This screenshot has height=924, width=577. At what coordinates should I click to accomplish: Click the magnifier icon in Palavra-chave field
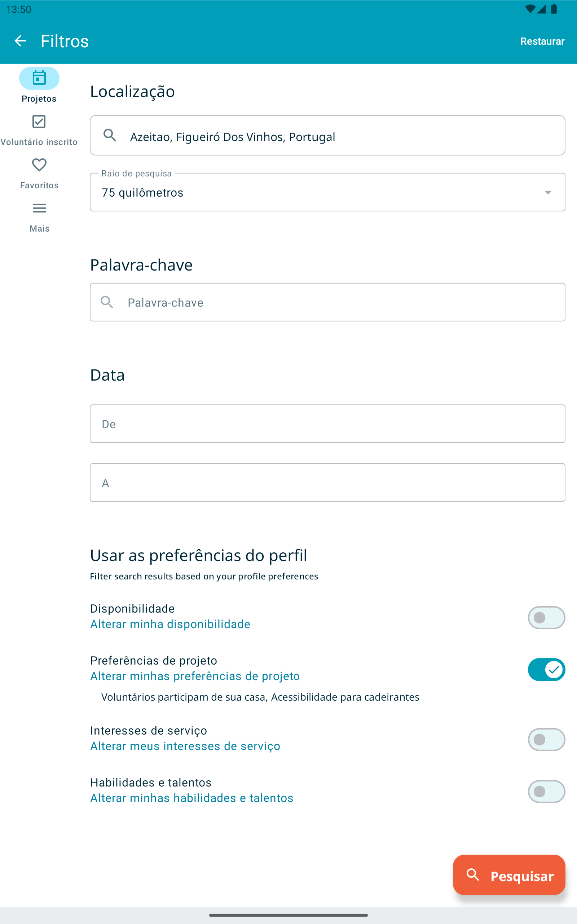pyautogui.click(x=107, y=302)
